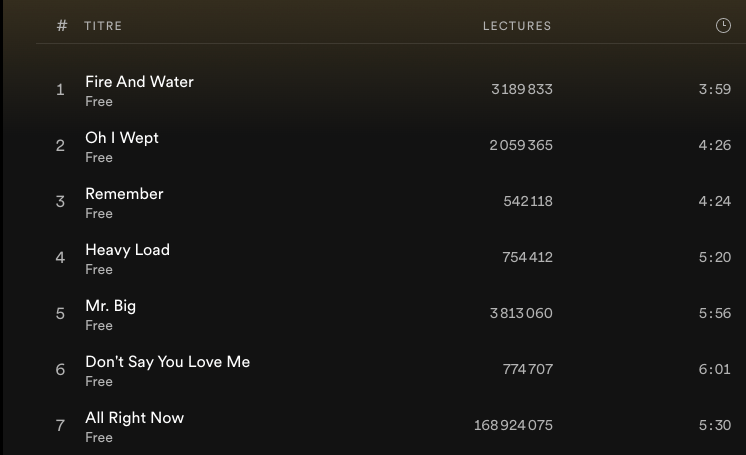The image size is (746, 455).
Task: Select the track All Right Now
Action: (134, 418)
